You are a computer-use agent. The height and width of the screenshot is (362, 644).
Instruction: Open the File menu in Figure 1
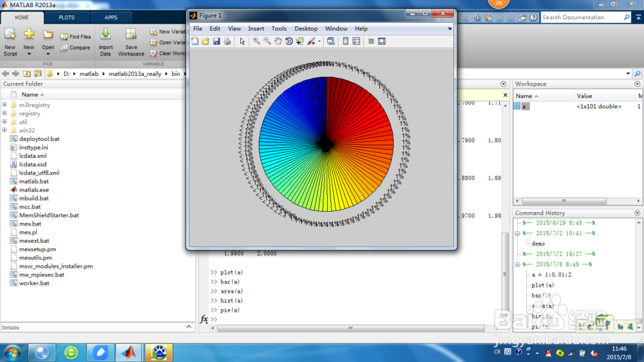[198, 29]
